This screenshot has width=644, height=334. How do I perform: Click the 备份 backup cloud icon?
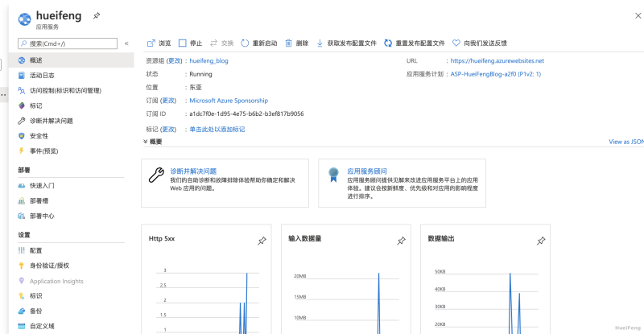(22, 311)
